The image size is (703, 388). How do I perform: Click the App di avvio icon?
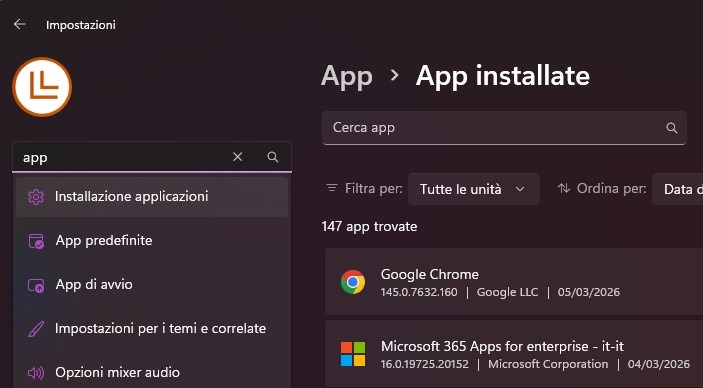[36, 285]
